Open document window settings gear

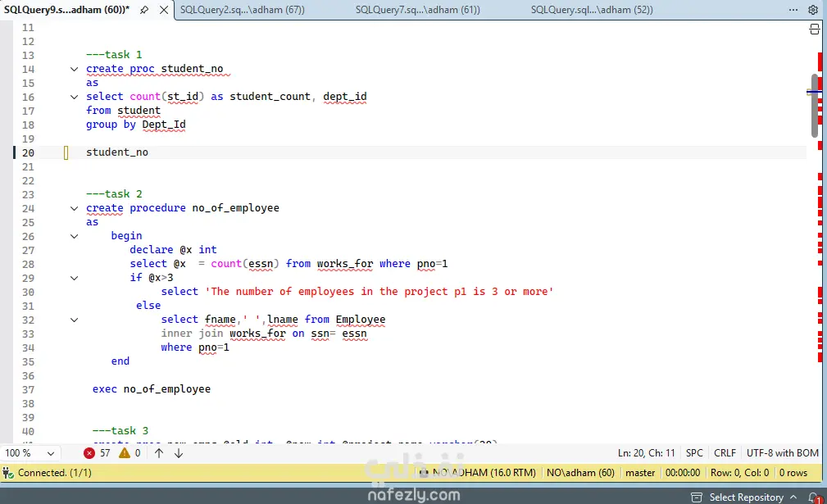click(x=813, y=10)
